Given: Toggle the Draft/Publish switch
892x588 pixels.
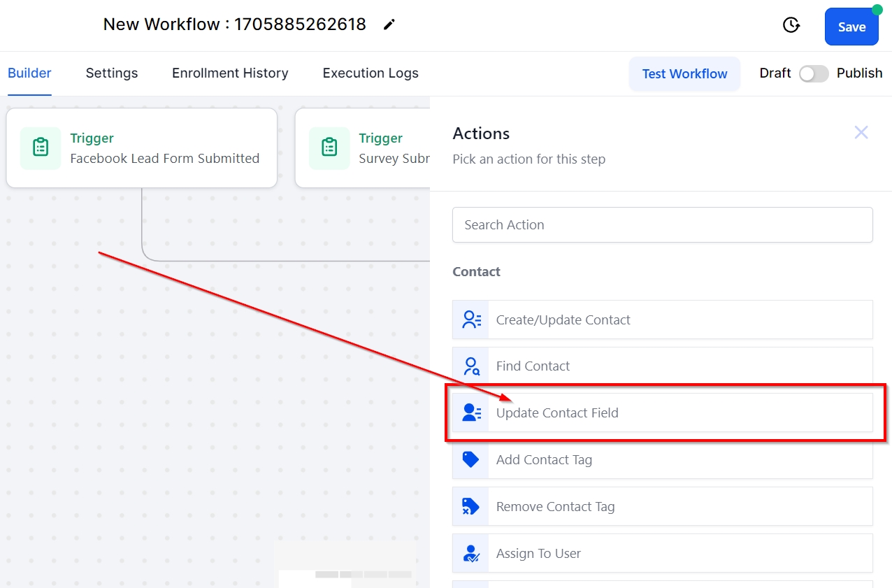Looking at the screenshot, I should (x=814, y=73).
